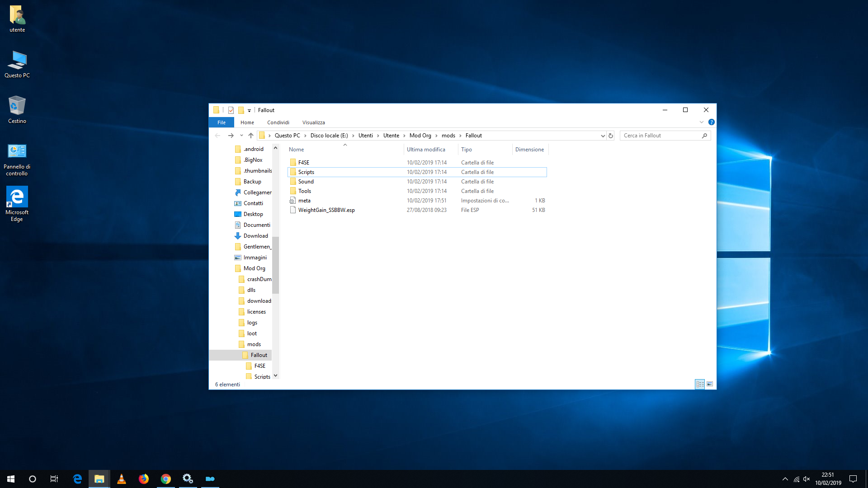Click the forward navigation arrow
Viewport: 868px width, 488px height.
point(231,136)
